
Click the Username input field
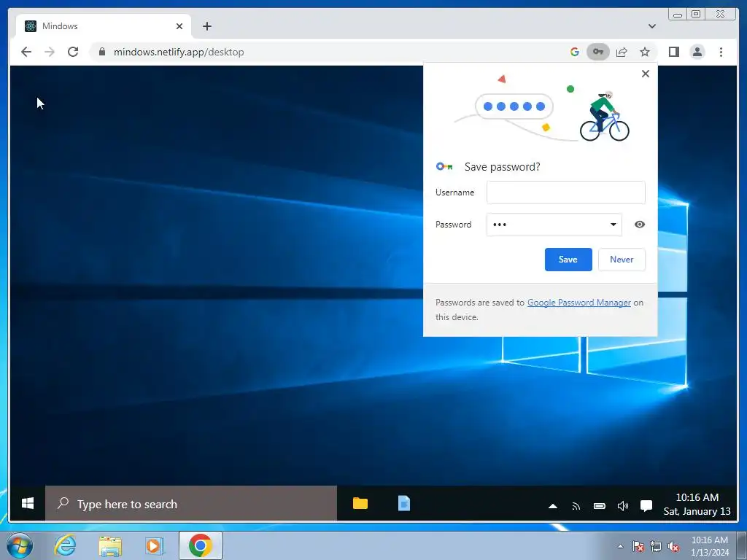[565, 192]
